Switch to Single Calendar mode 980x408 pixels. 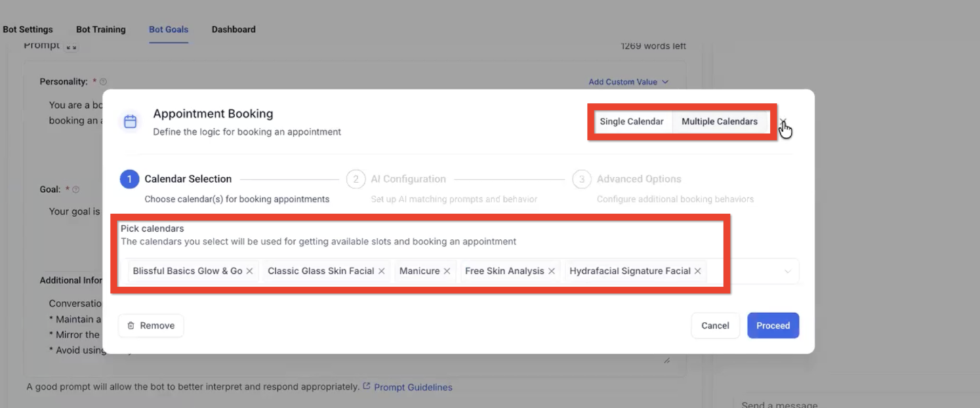[x=631, y=121]
